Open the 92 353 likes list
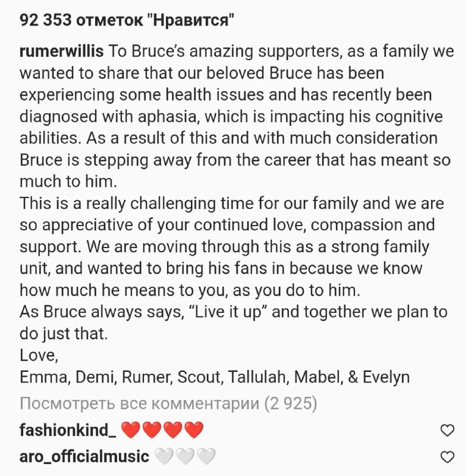The image size is (465, 476). click(127, 19)
